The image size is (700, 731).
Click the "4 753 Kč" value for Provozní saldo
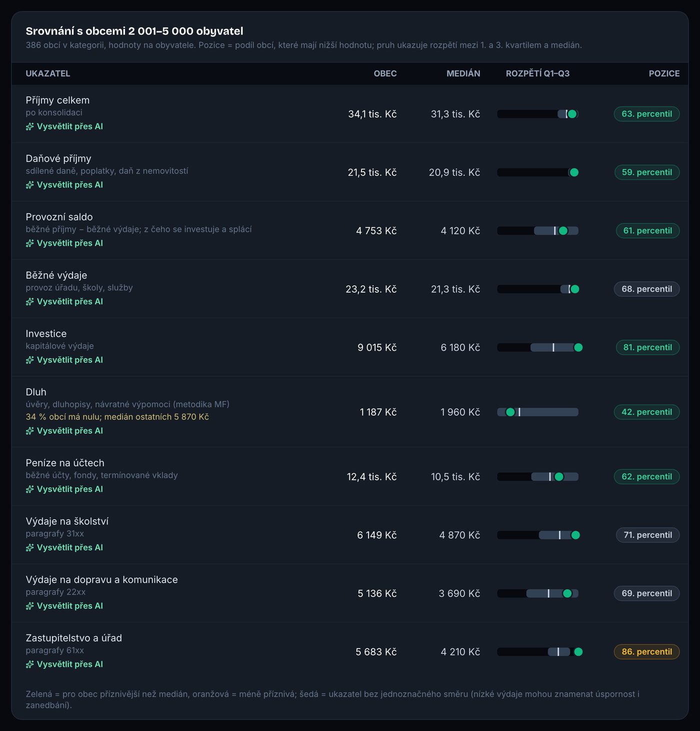coord(376,231)
